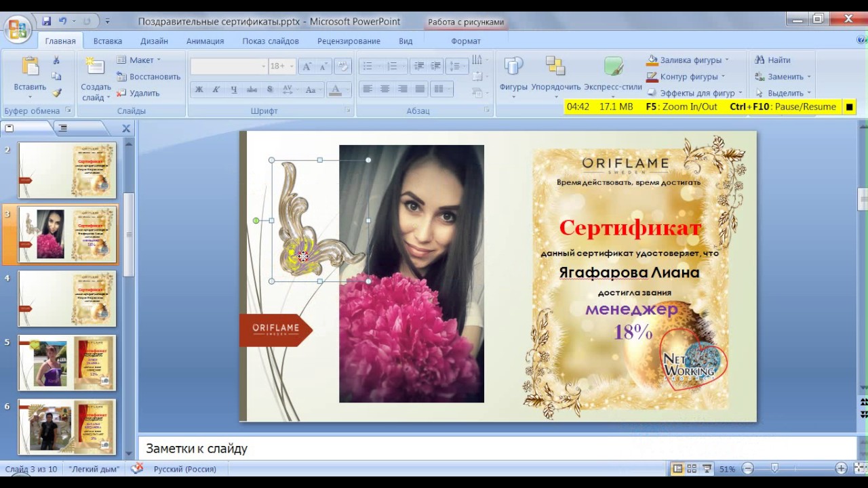Select slide 5 thumbnail

coord(67,363)
